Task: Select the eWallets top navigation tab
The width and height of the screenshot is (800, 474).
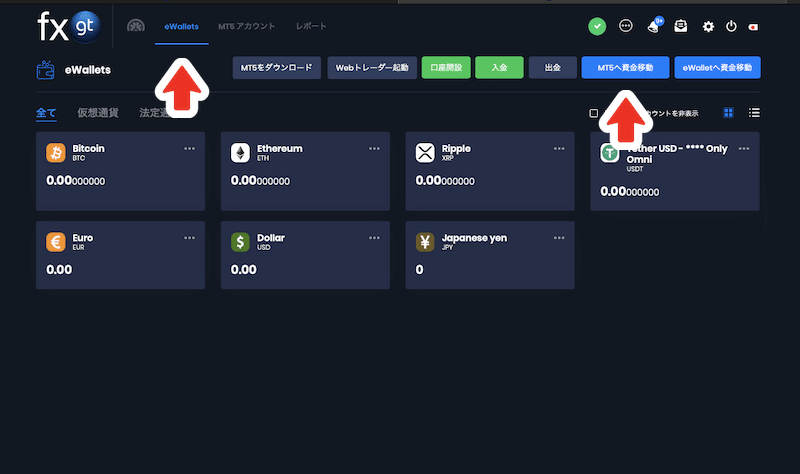Action: click(x=182, y=27)
